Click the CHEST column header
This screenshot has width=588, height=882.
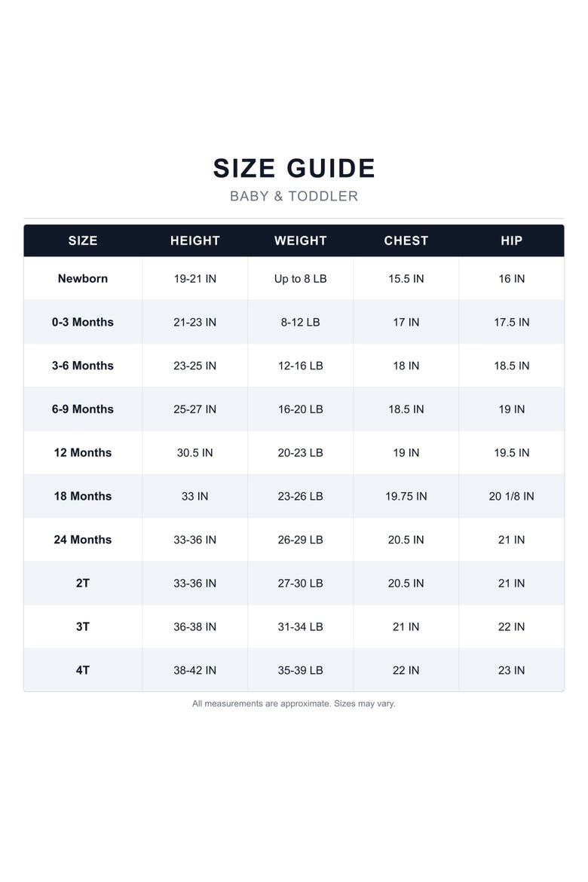click(x=406, y=240)
